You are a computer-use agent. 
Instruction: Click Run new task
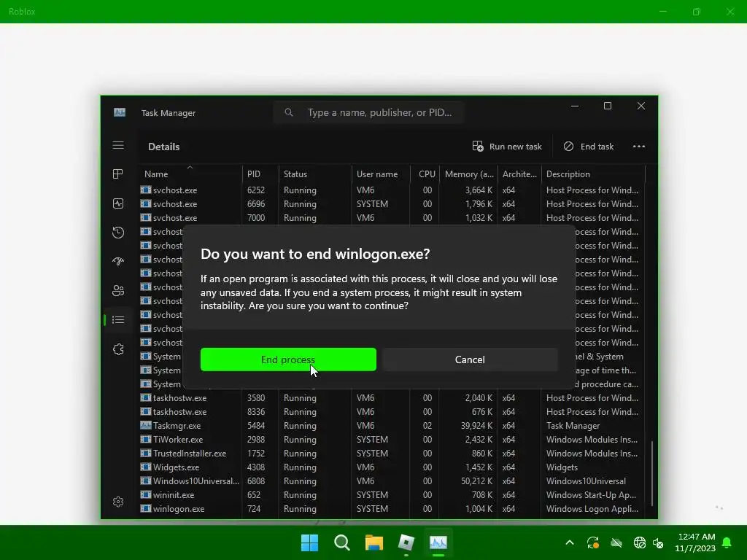coord(507,146)
